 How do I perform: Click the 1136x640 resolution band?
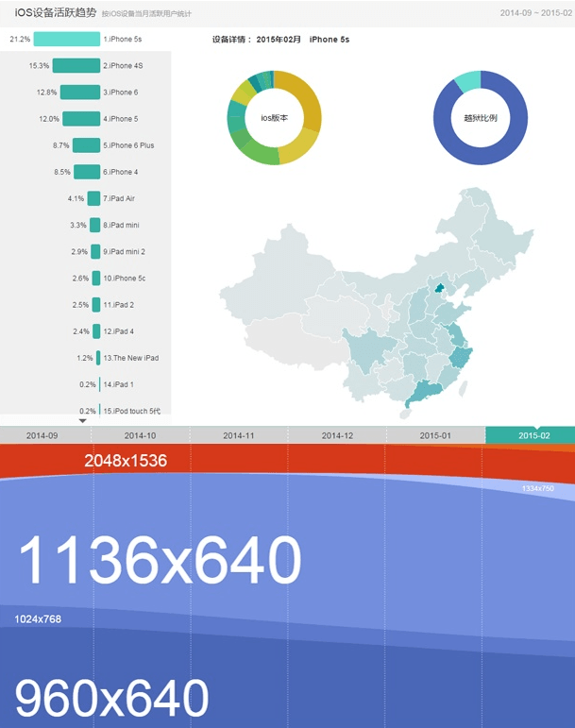tap(159, 561)
